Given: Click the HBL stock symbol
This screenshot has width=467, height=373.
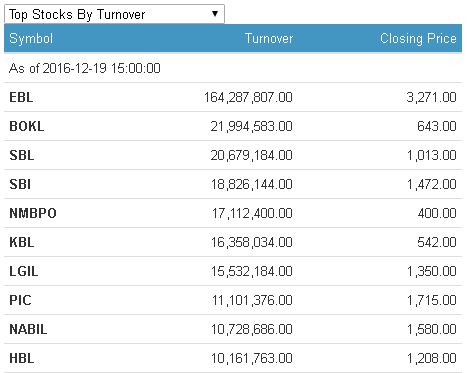Looking at the screenshot, I should (x=22, y=358).
